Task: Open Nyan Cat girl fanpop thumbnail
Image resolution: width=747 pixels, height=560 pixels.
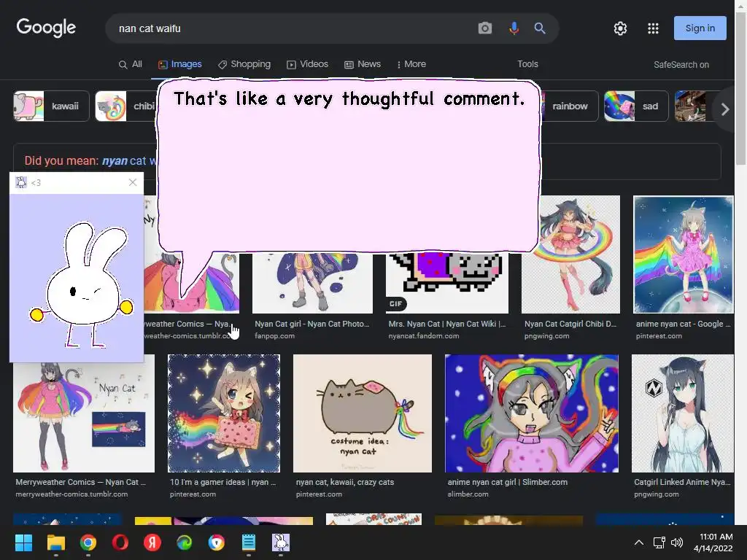Action: click(x=312, y=283)
